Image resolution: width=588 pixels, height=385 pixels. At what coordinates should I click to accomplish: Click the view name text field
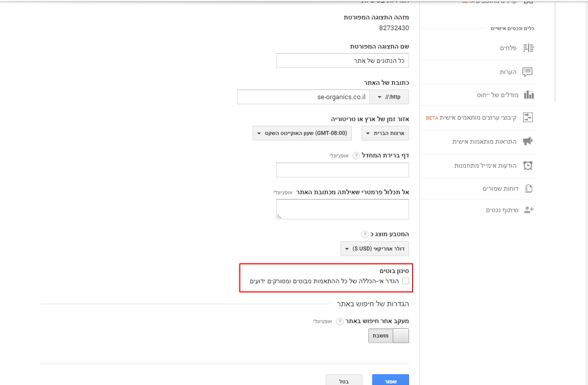click(342, 61)
